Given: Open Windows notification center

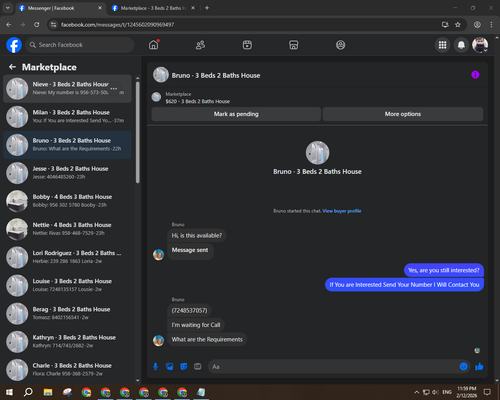Looking at the screenshot, I should (487, 392).
